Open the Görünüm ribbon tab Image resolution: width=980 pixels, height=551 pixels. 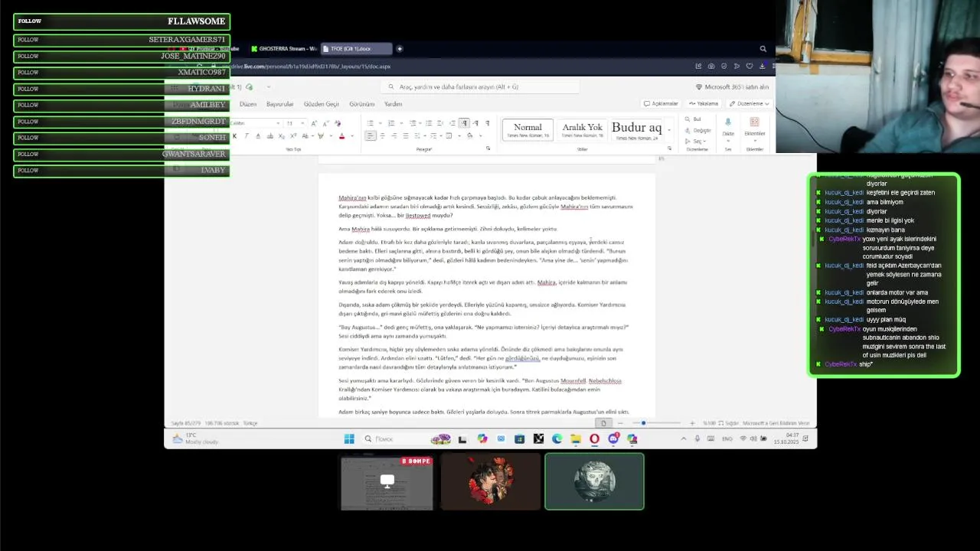click(x=361, y=104)
